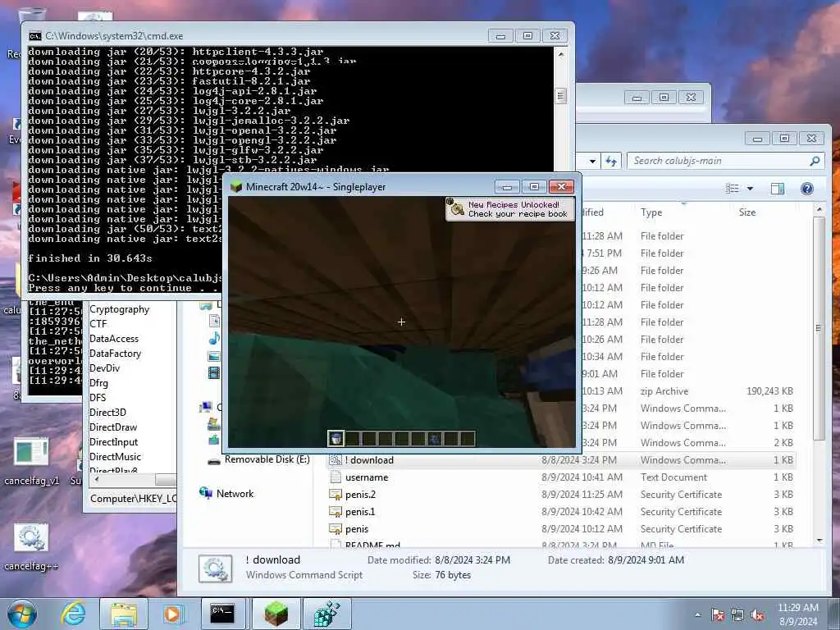The height and width of the screenshot is (630, 840).
Task: Select DataFactory key in Registry Editor
Action: [115, 354]
